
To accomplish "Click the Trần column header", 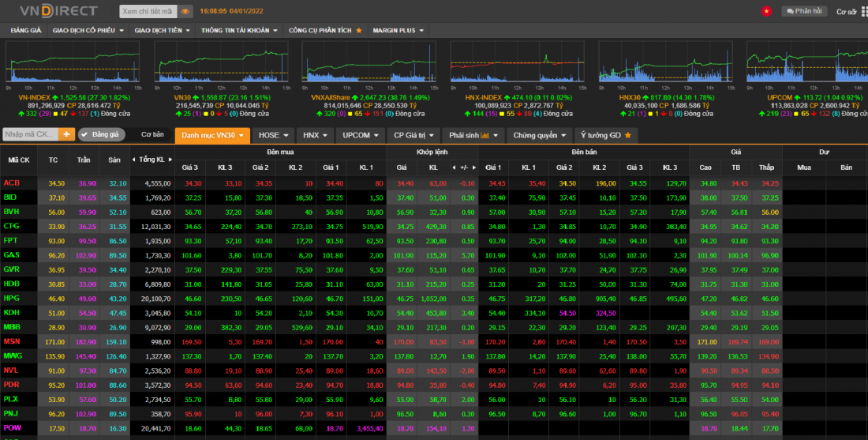I will click(x=84, y=160).
